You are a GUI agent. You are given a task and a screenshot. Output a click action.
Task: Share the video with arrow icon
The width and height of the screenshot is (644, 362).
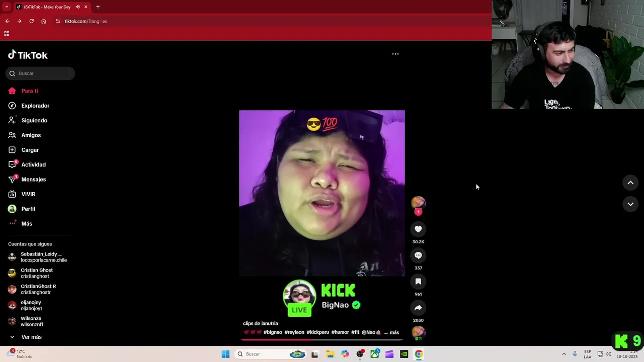point(418,308)
